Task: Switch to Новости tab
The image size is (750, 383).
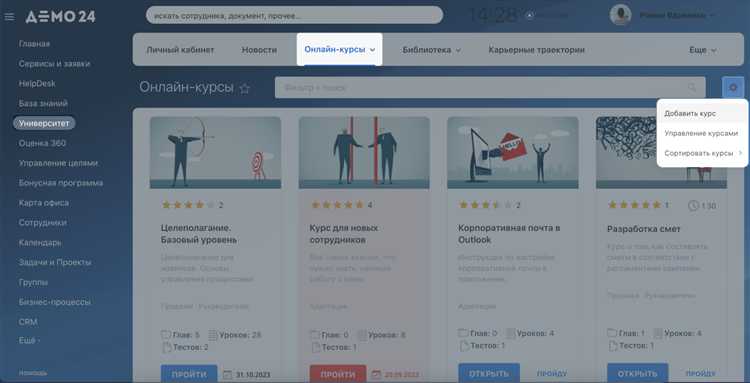Action: [259, 50]
